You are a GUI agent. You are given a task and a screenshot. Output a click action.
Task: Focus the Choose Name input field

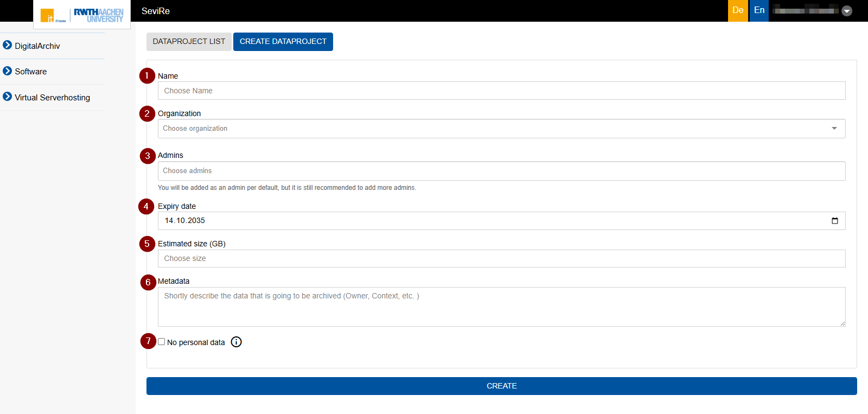(501, 91)
